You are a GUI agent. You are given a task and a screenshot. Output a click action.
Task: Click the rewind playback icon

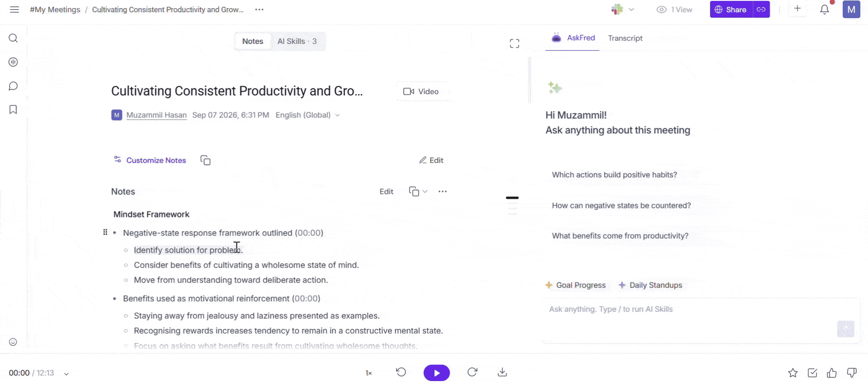point(401,372)
